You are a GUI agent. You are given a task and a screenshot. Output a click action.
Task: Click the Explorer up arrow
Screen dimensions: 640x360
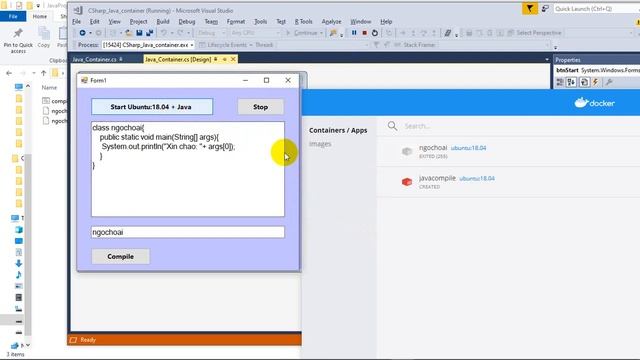43,73
